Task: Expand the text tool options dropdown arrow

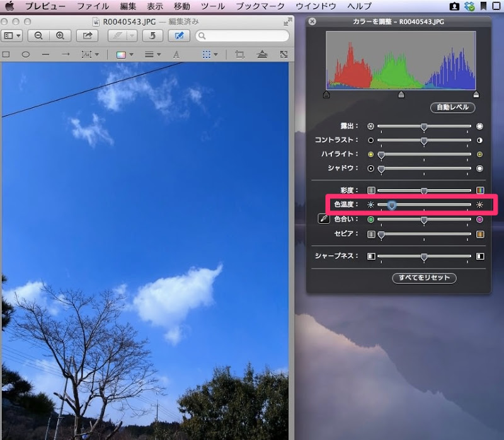Action: click(97, 55)
